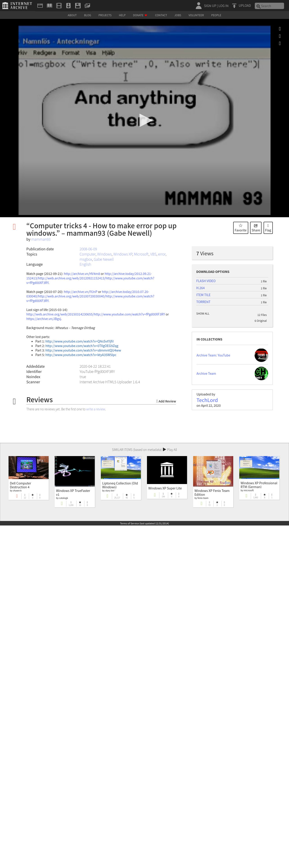The image size is (289, 868).
Task: Open the Web section icon in top bar
Action: (40, 5)
